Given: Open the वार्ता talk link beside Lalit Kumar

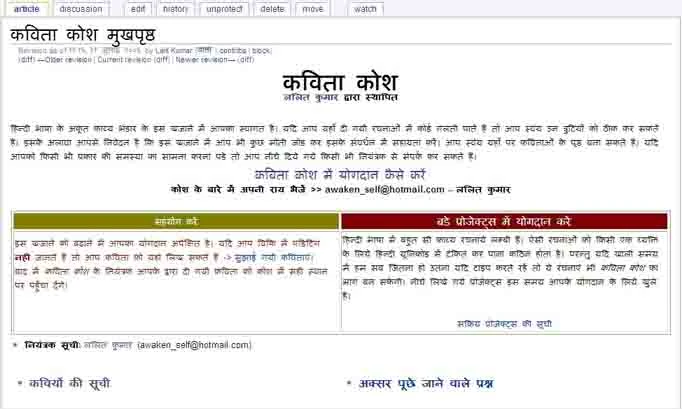Looking at the screenshot, I should point(204,51).
